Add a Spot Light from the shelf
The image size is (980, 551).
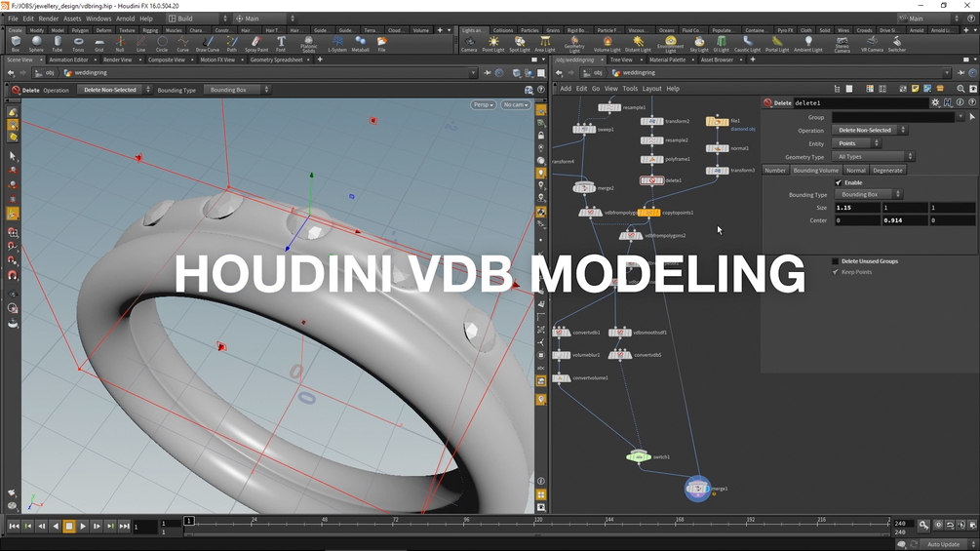tap(520, 44)
